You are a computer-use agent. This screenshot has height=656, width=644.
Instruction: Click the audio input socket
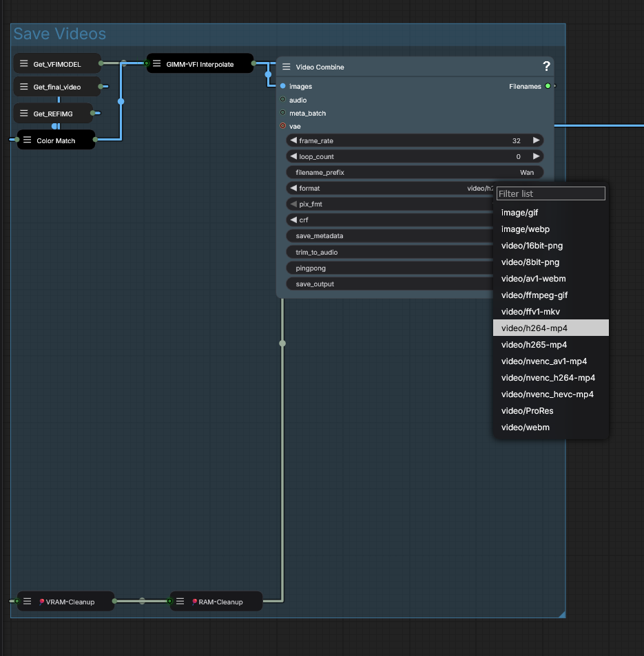[x=282, y=100]
